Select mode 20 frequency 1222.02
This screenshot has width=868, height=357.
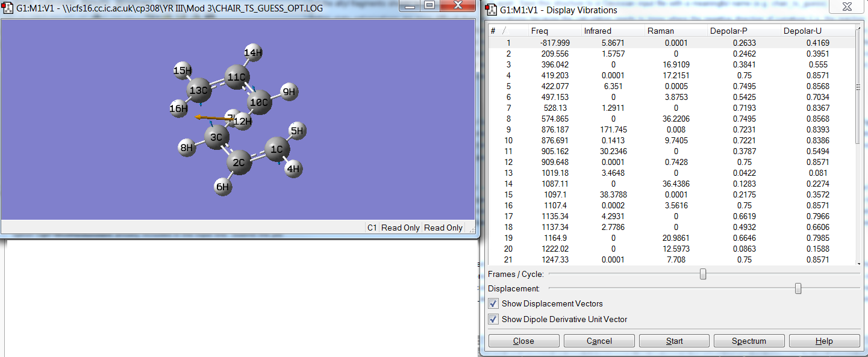tap(672, 249)
